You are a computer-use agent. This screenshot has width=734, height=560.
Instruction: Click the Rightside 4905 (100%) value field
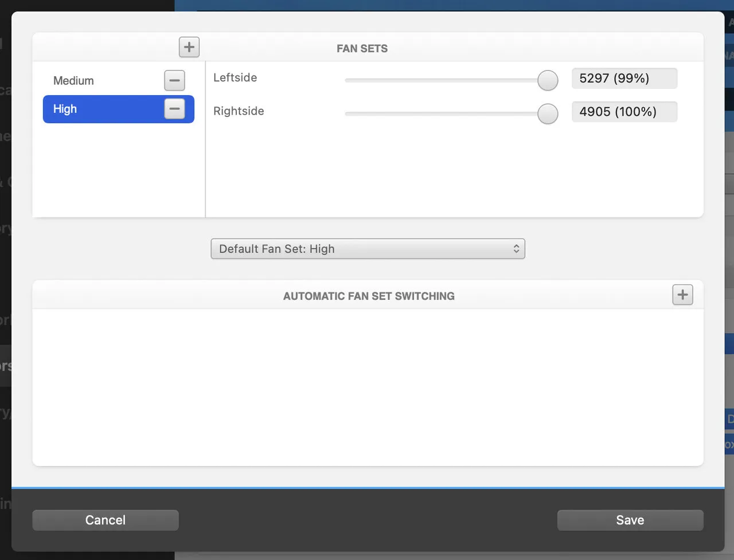[x=624, y=112]
